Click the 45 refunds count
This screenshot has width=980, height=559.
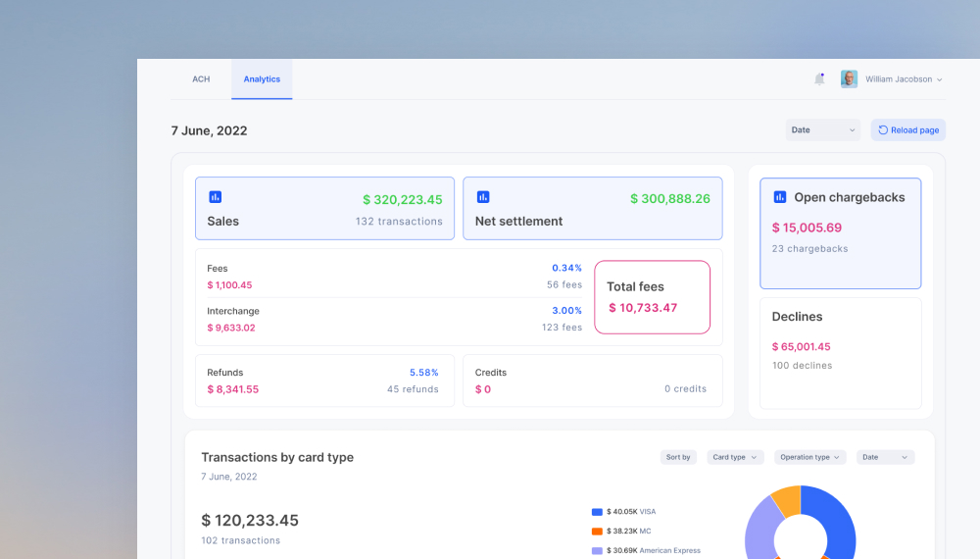pos(413,389)
